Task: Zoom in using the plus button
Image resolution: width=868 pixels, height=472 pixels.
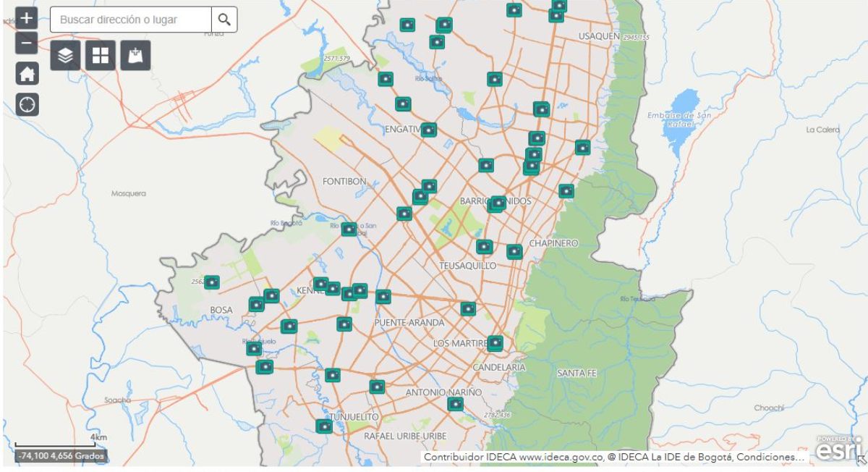Action: (27, 17)
